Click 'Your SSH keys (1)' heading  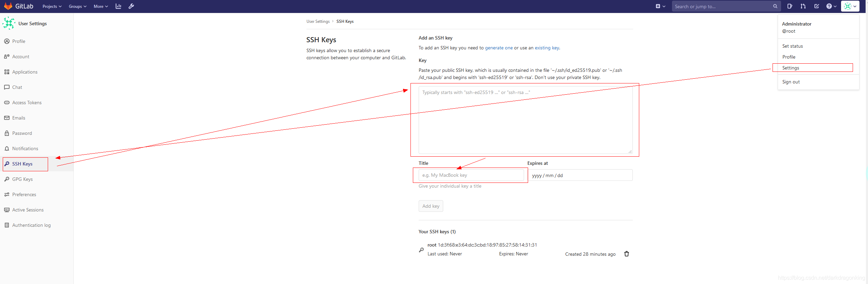[x=437, y=232]
